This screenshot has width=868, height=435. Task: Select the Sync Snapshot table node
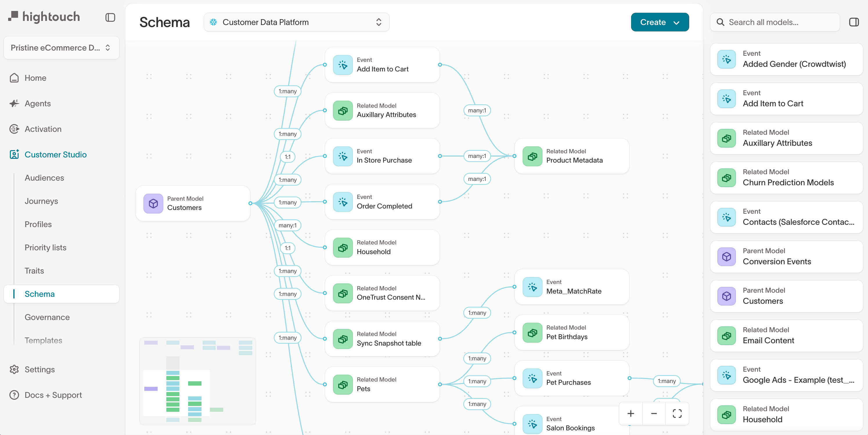[x=382, y=339]
